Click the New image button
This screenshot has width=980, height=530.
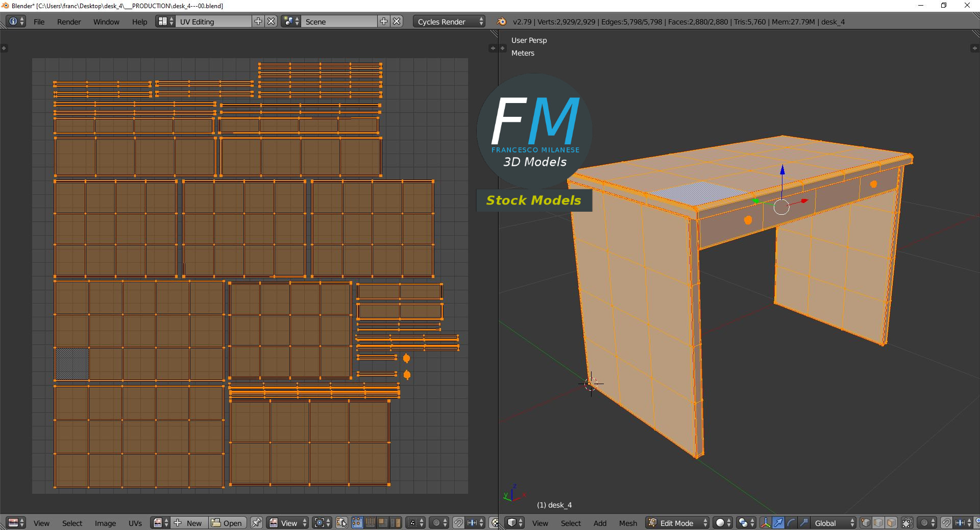click(188, 523)
